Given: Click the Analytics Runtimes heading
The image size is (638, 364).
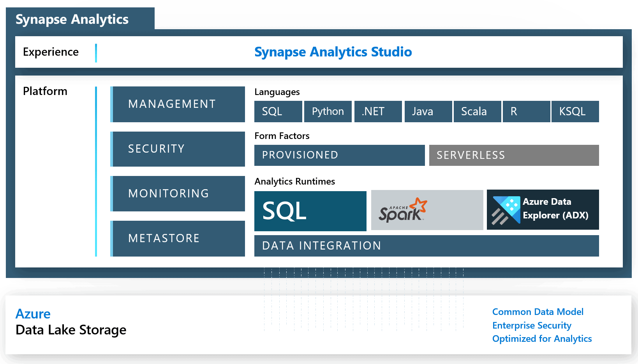Looking at the screenshot, I should click(x=295, y=181).
